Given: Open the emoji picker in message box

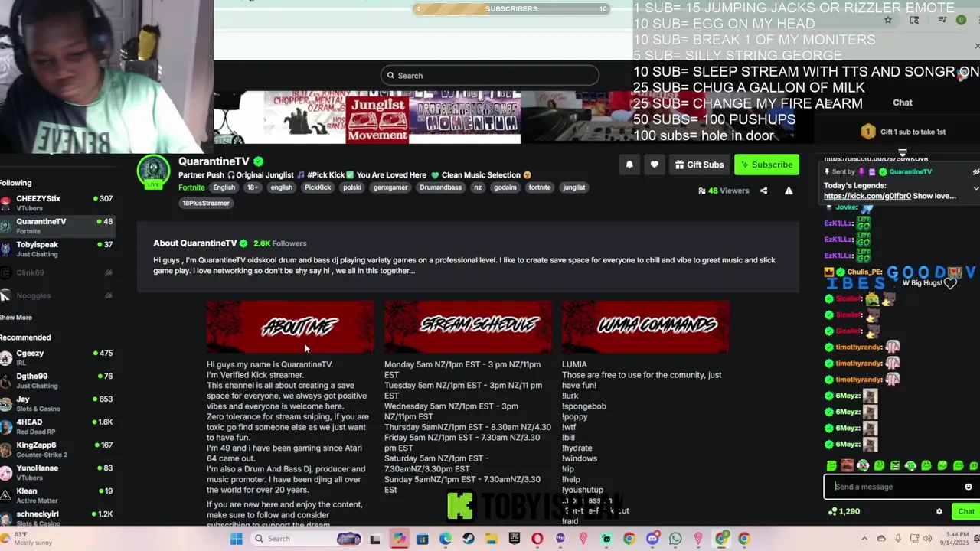Looking at the screenshot, I should point(968,487).
